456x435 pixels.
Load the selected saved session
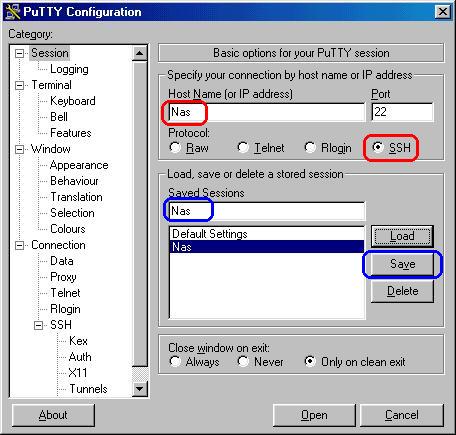coord(402,236)
